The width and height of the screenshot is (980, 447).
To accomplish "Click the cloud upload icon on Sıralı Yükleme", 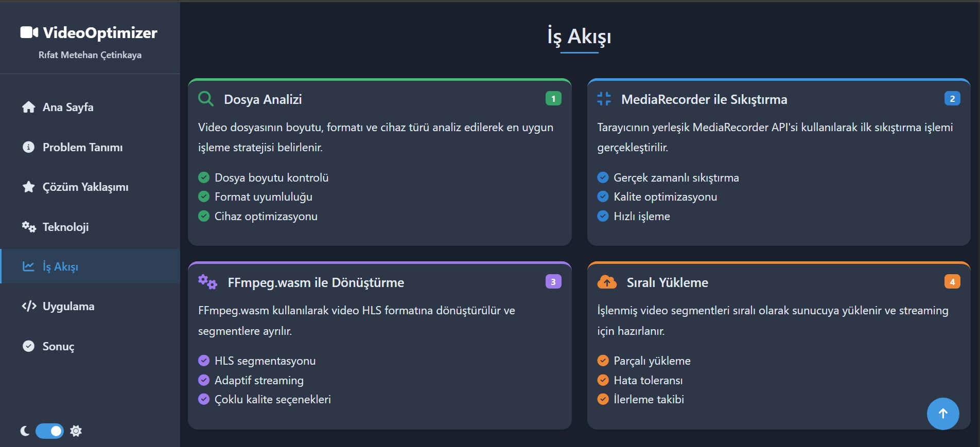I will tap(607, 282).
